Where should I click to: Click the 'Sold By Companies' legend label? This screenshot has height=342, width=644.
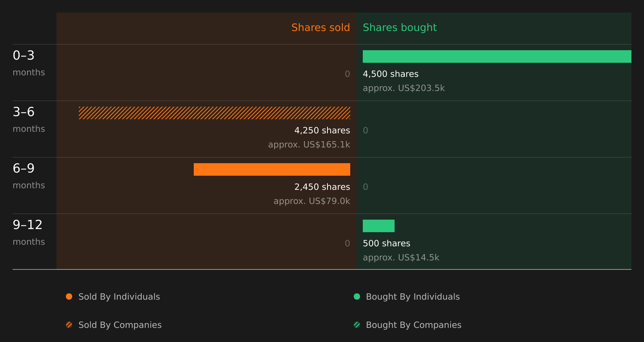tap(120, 325)
